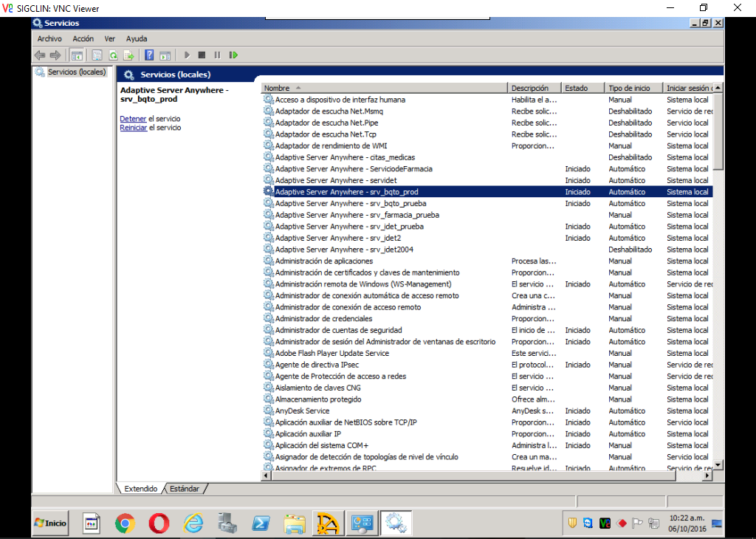Click the Back arrow in the toolbar
Viewport: 756px width, 539px height.
pos(40,55)
